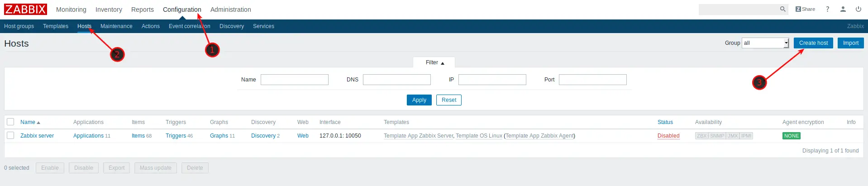
Task: Toggle the Disabled status link
Action: coord(668,136)
